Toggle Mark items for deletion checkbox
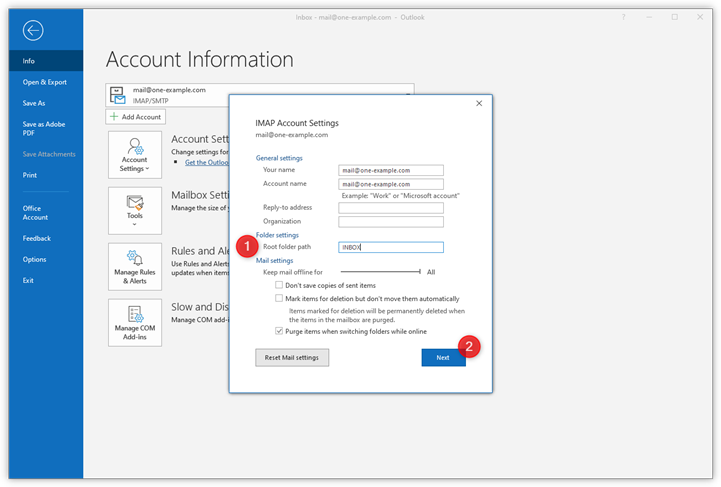 point(279,298)
